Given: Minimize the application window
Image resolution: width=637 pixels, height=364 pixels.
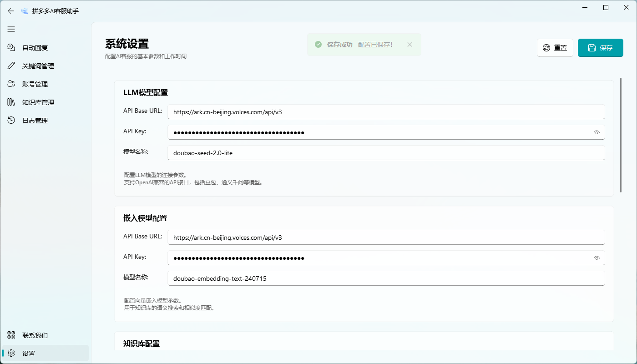Looking at the screenshot, I should pos(585,7).
